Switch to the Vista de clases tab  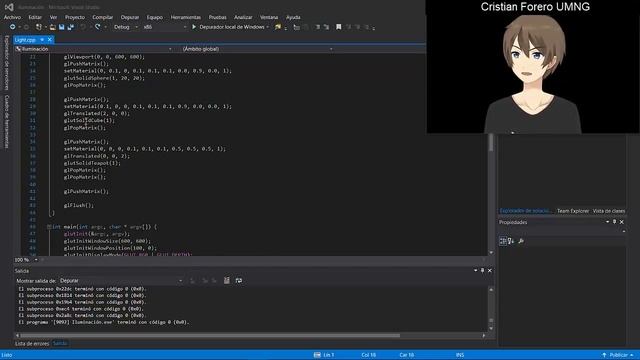point(609,211)
